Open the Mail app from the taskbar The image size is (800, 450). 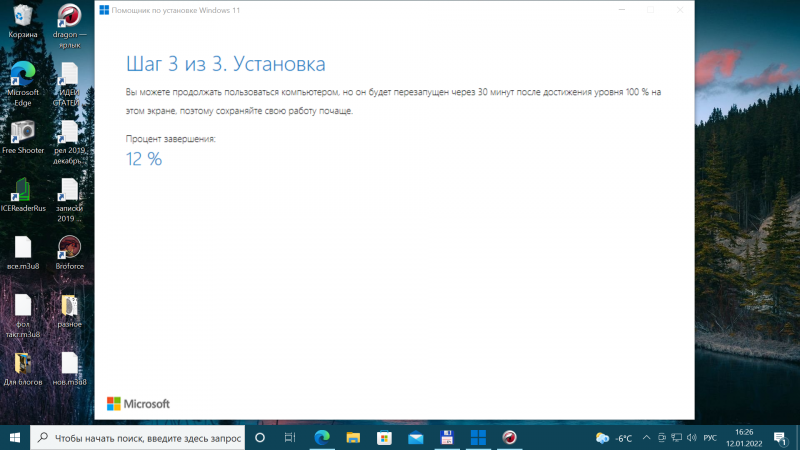click(415, 438)
